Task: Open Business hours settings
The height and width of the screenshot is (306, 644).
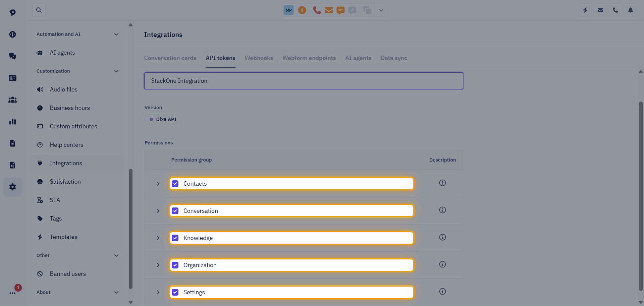Action: [x=77, y=108]
